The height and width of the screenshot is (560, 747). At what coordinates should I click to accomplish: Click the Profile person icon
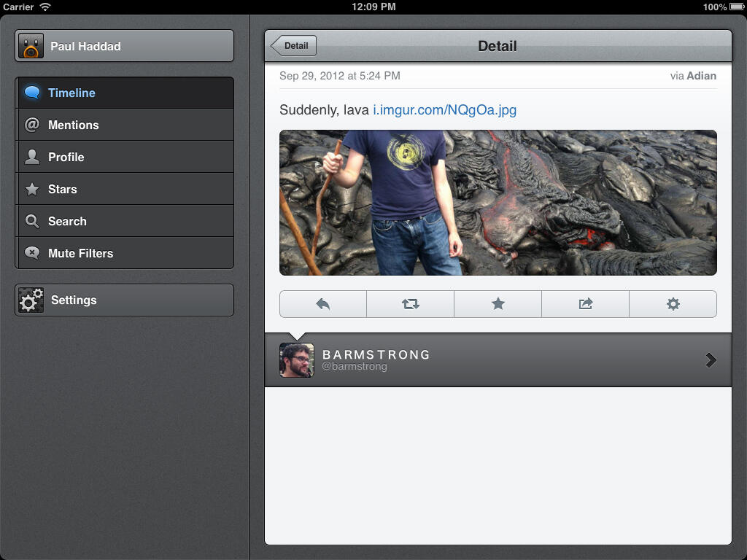(32, 157)
